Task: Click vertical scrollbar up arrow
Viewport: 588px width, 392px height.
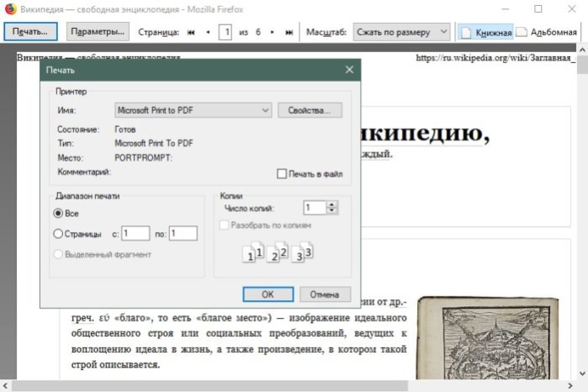Action: (x=582, y=50)
